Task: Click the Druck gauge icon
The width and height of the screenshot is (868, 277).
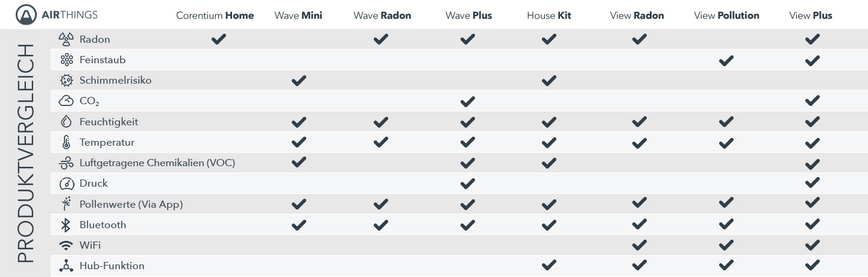Action: 66,184
